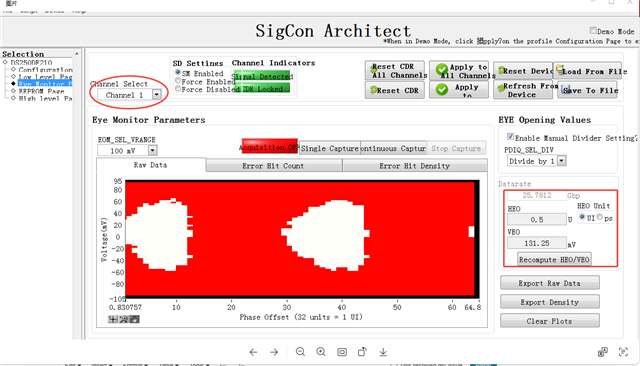Image resolution: width=640 pixels, height=366 pixels.
Task: Open the PDIQ_SEL_DIV Divide by 1 dropdown
Action: tap(562, 161)
